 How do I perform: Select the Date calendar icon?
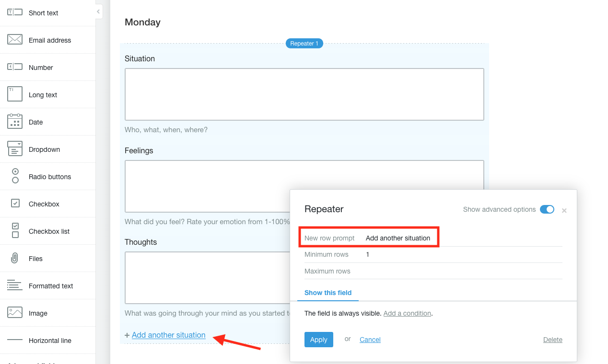tap(15, 122)
